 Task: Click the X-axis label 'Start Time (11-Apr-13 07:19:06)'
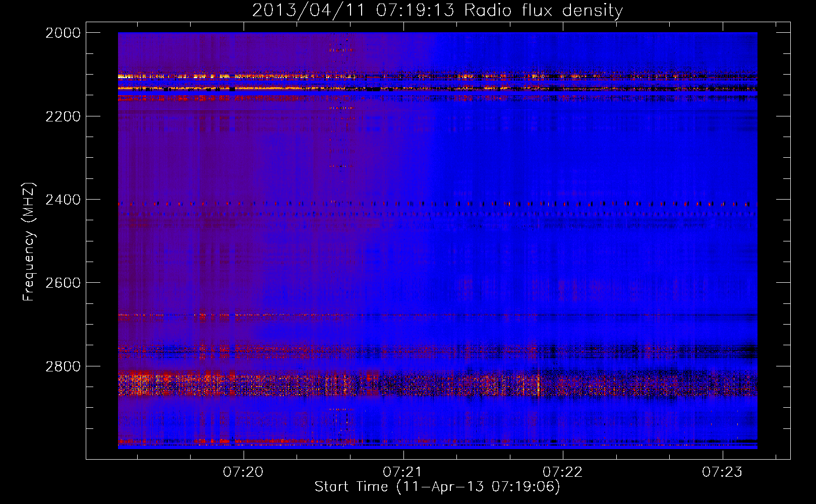coord(437,487)
